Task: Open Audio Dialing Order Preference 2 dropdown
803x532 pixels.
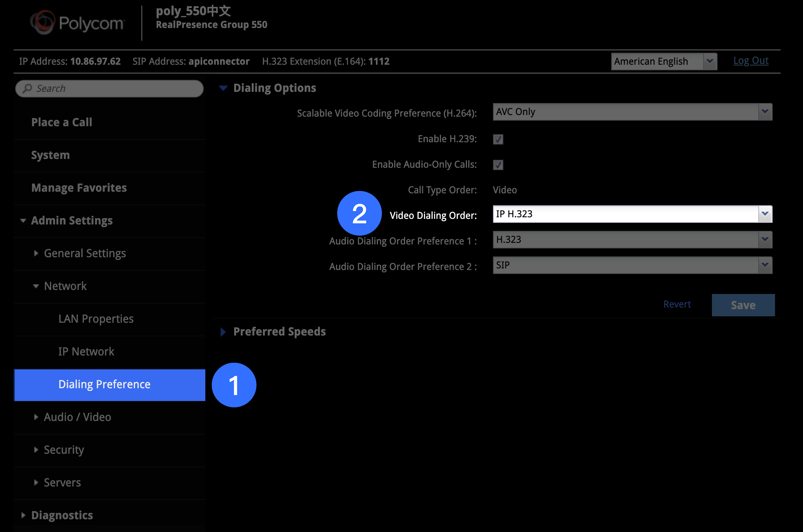Action: pos(632,265)
